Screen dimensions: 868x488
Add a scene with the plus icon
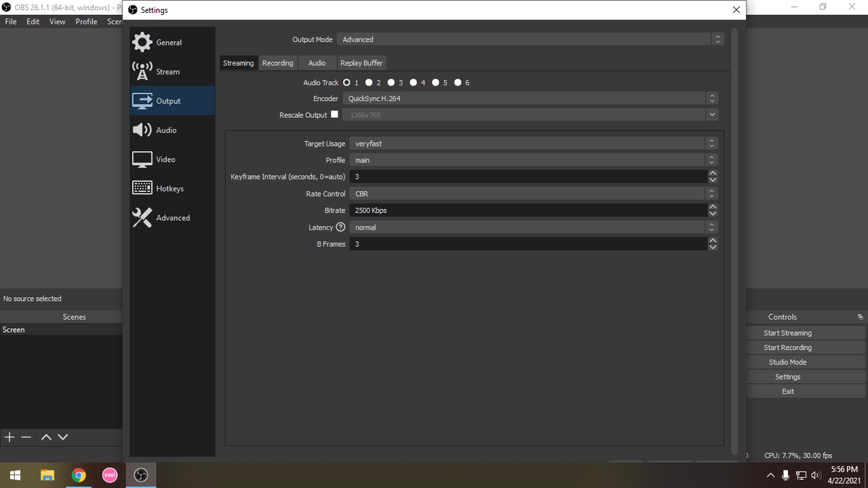(x=9, y=437)
